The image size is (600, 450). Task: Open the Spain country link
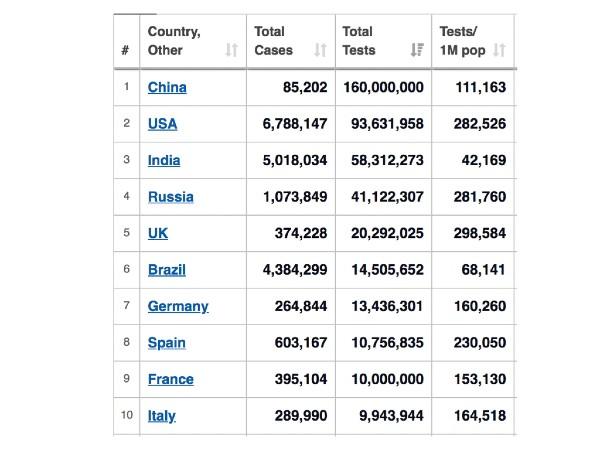pos(167,343)
